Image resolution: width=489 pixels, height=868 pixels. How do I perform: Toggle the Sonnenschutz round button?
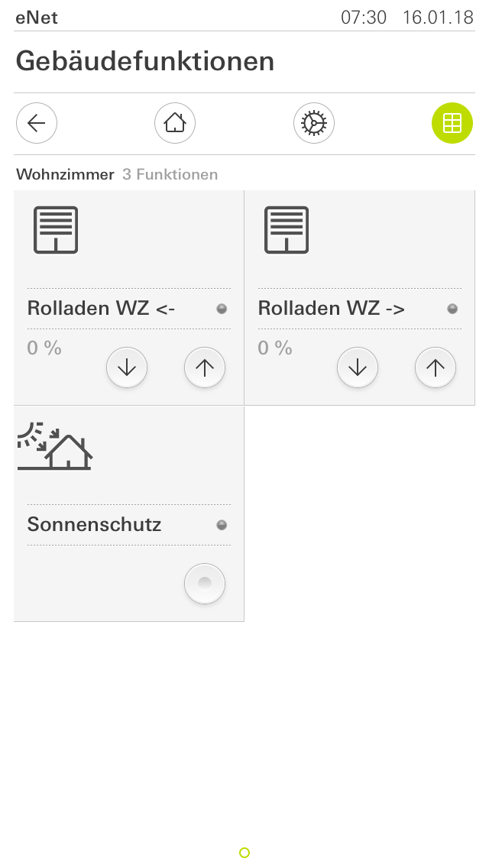205,584
